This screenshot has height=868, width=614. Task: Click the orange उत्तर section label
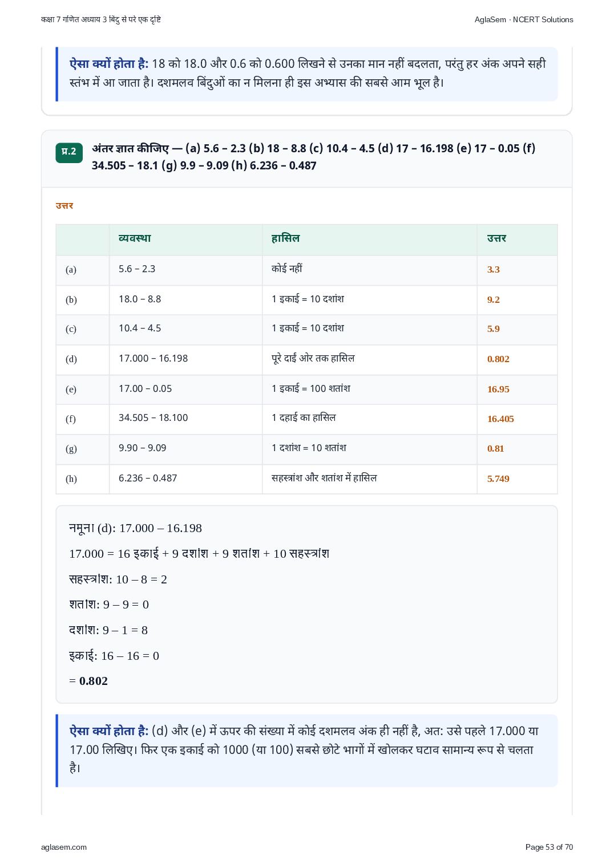point(64,206)
